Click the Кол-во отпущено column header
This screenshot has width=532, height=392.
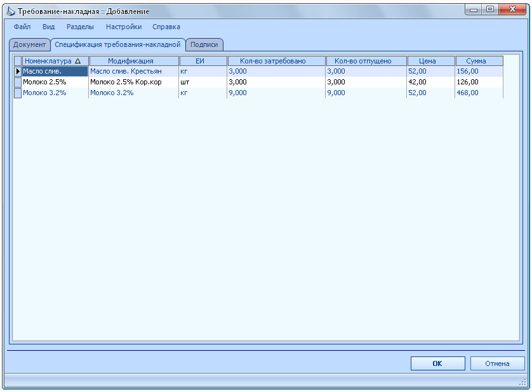366,61
